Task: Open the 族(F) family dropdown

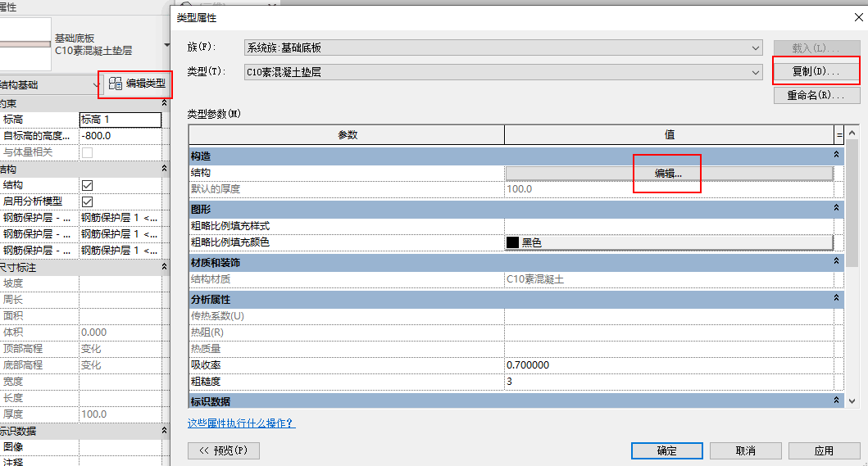Action: pyautogui.click(x=503, y=48)
